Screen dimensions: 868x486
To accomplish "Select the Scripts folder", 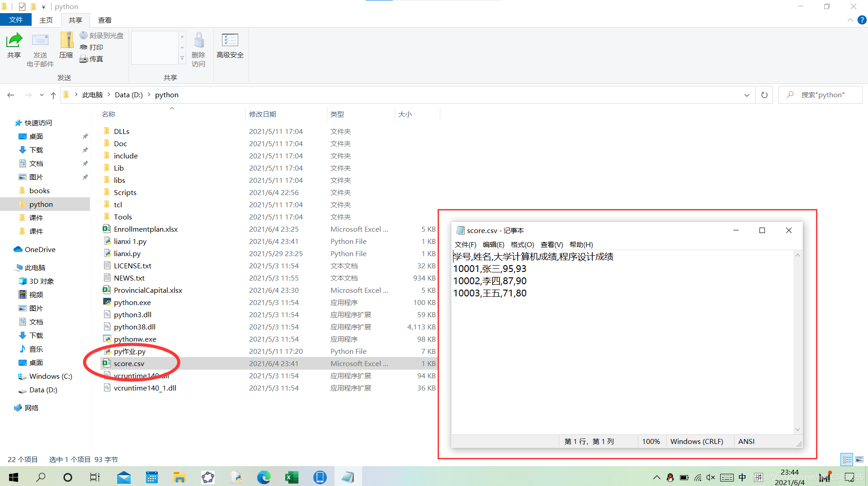I will click(269, 192).
